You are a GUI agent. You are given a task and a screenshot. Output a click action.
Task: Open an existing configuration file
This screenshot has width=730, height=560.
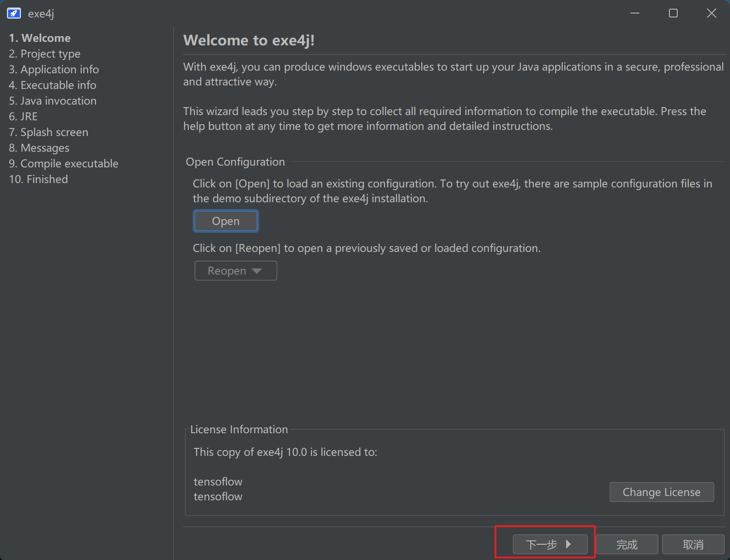click(x=225, y=221)
